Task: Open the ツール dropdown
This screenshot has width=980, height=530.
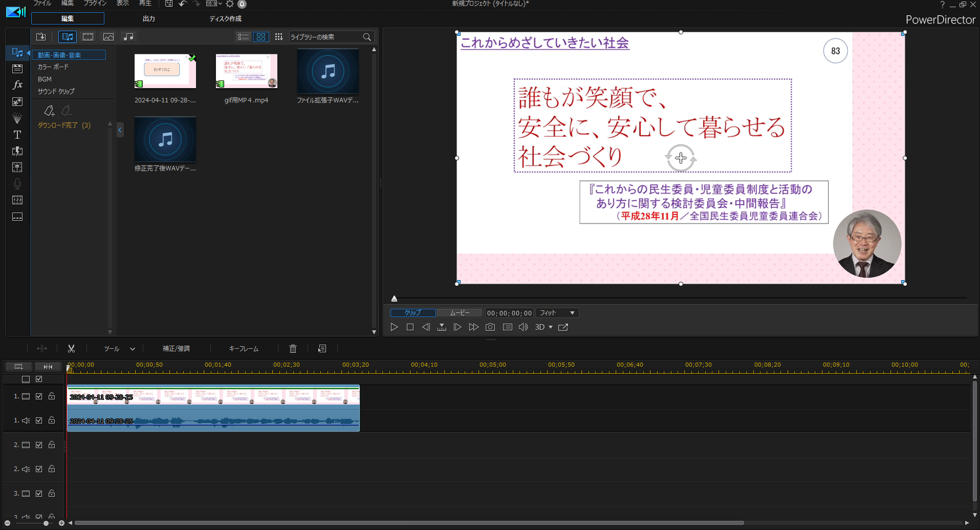Action: (119, 349)
